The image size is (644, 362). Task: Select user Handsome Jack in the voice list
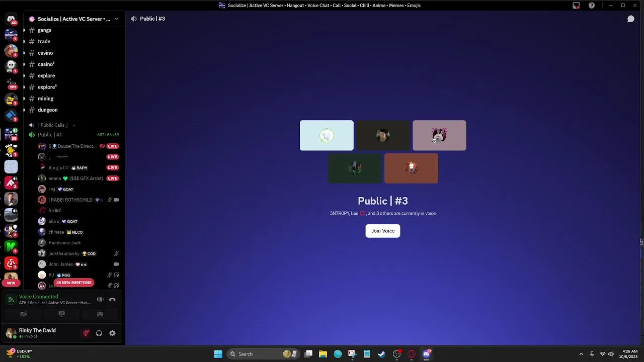pyautogui.click(x=78, y=243)
